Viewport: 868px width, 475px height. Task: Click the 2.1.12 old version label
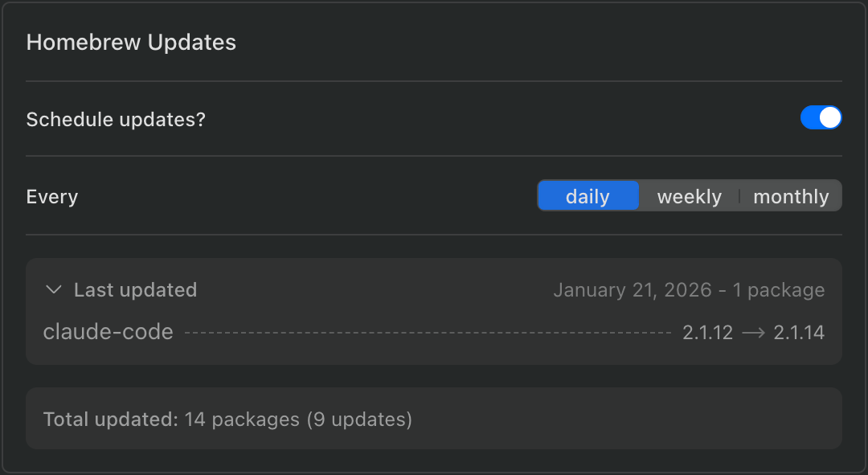pyautogui.click(x=707, y=331)
